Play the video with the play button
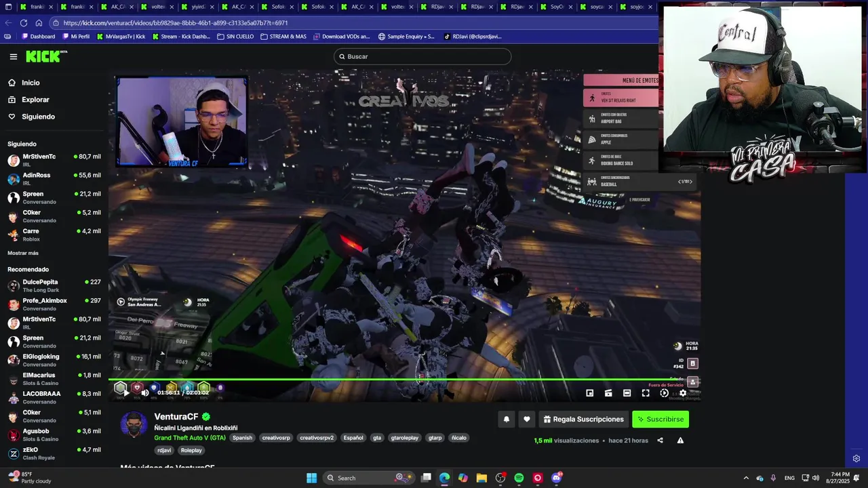The height and width of the screenshot is (488, 868). (126, 392)
